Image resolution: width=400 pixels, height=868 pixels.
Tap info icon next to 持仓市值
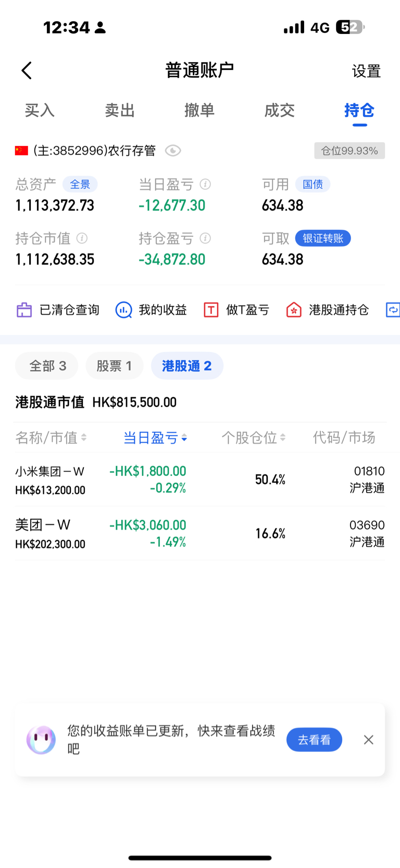[82, 238]
